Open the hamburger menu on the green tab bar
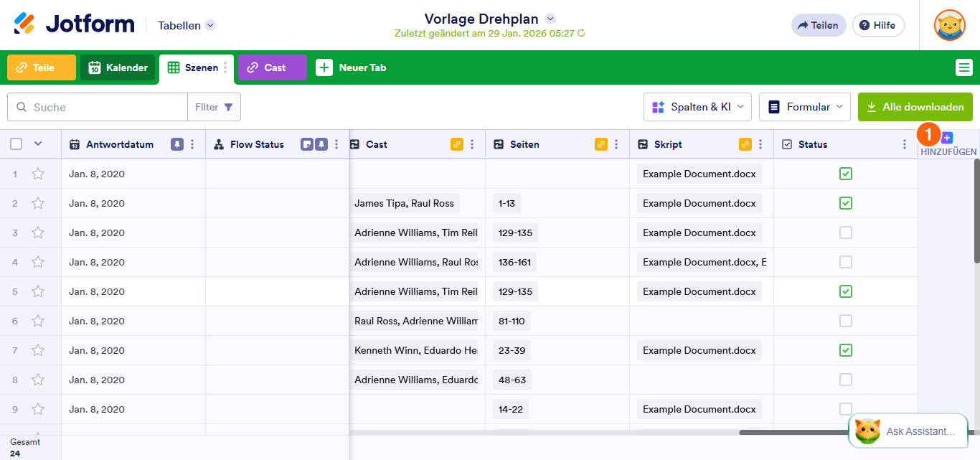980x460 pixels. [963, 67]
